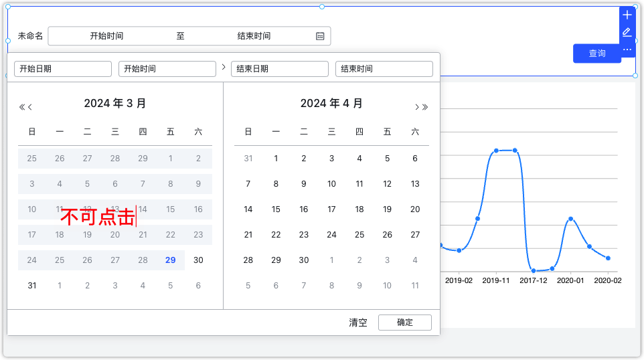Go to previous year with double-left arrow
644x360 pixels.
pyautogui.click(x=22, y=107)
